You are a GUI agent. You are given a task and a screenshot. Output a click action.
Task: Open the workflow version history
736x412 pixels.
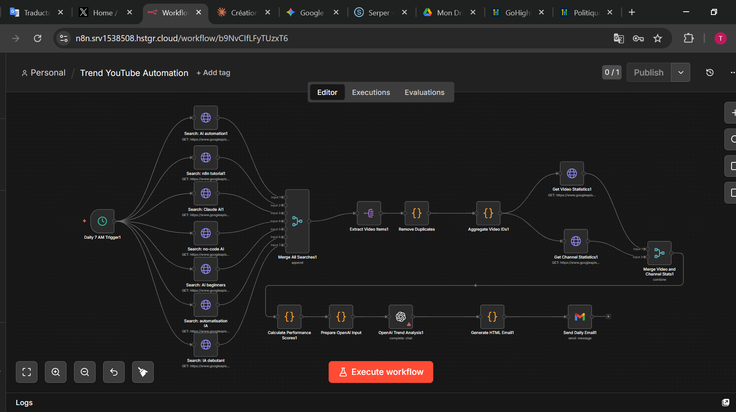point(710,73)
